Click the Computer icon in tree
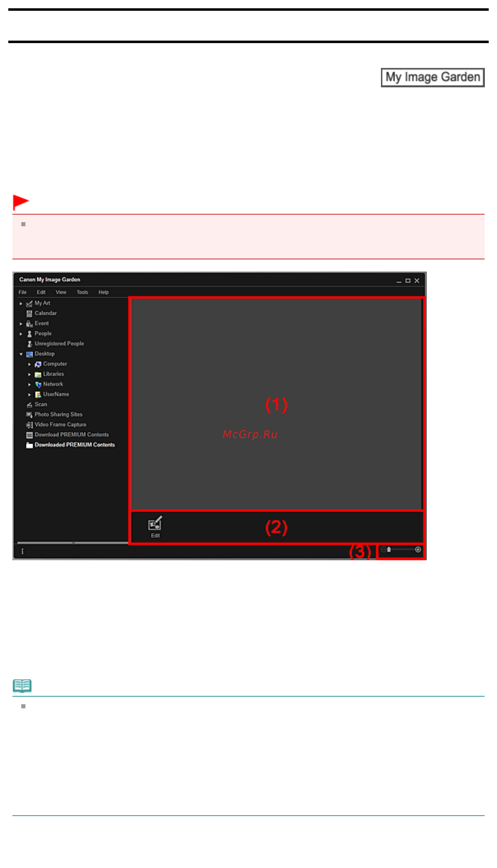This screenshot has height=868, width=497. click(38, 364)
